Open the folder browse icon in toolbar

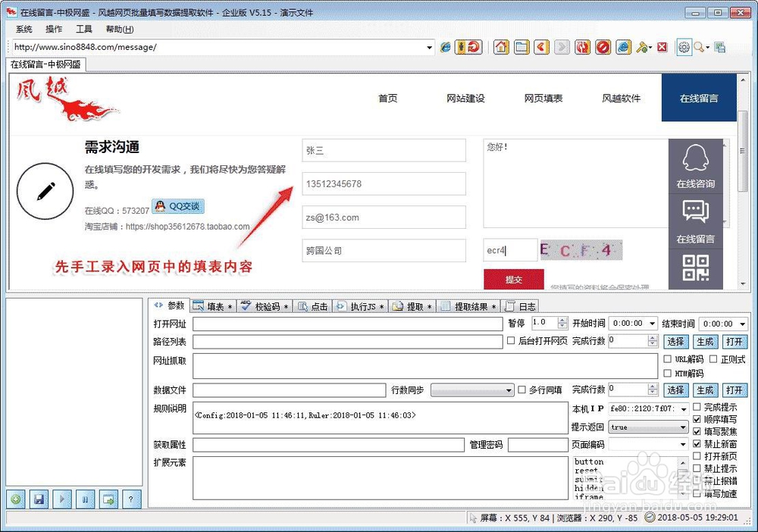pos(522,47)
